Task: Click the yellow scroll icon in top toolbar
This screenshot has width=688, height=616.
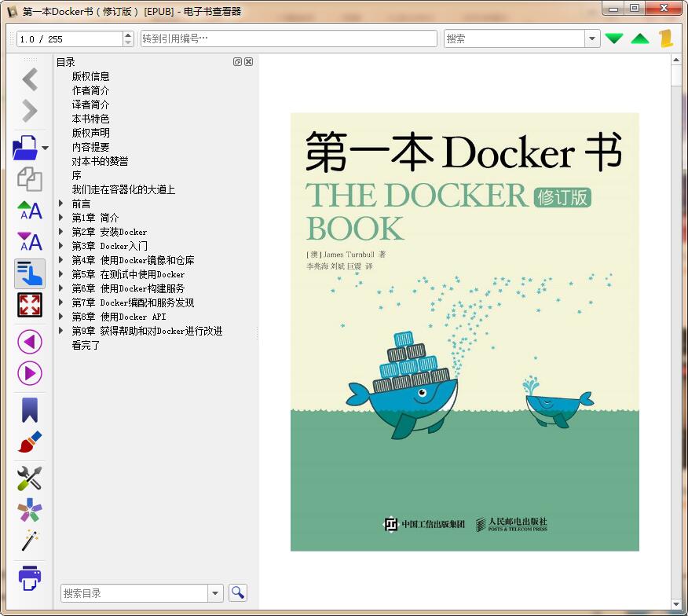Action: point(666,38)
